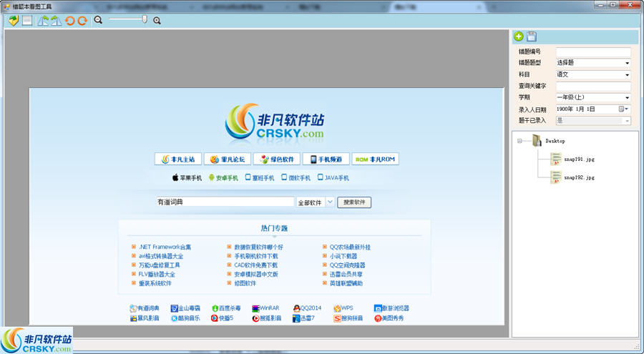
Task: Zoom in using the plus magnifier icon
Action: click(x=157, y=21)
